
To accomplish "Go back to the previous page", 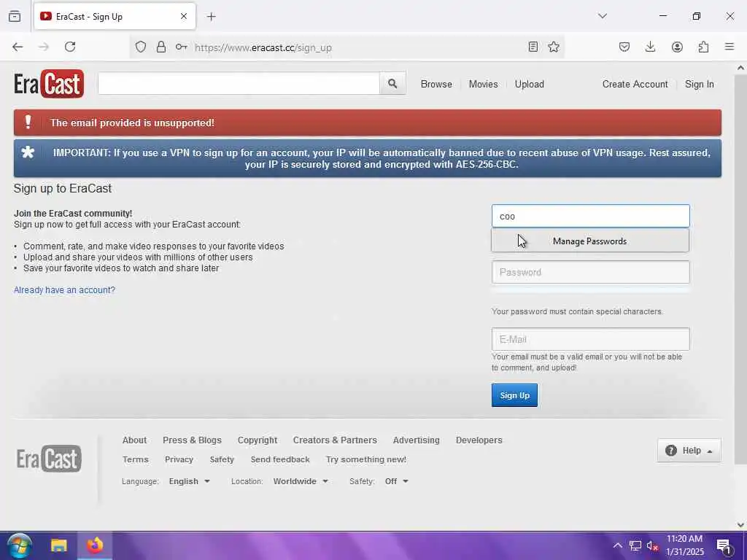I will pyautogui.click(x=18, y=47).
